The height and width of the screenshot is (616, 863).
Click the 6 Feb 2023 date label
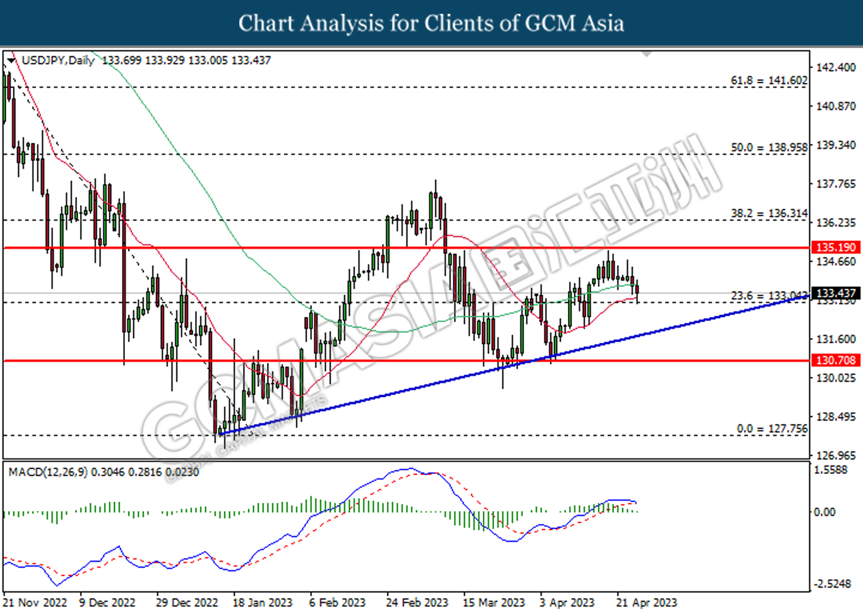[x=337, y=603]
